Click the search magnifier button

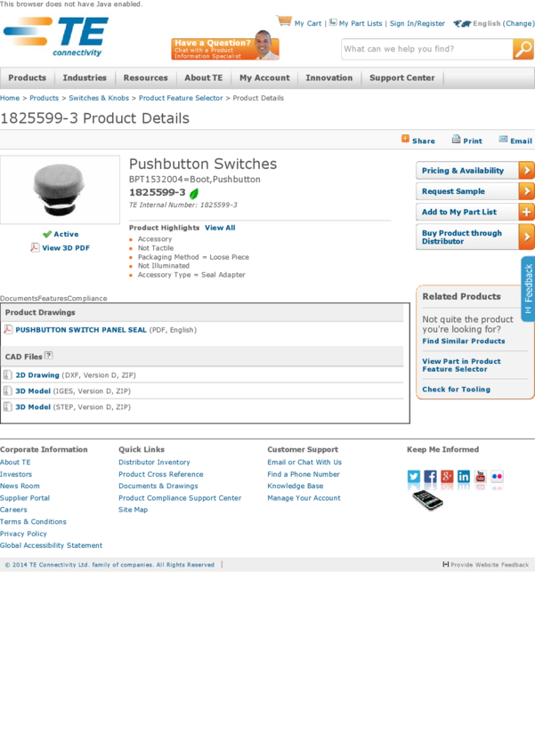[x=523, y=49]
